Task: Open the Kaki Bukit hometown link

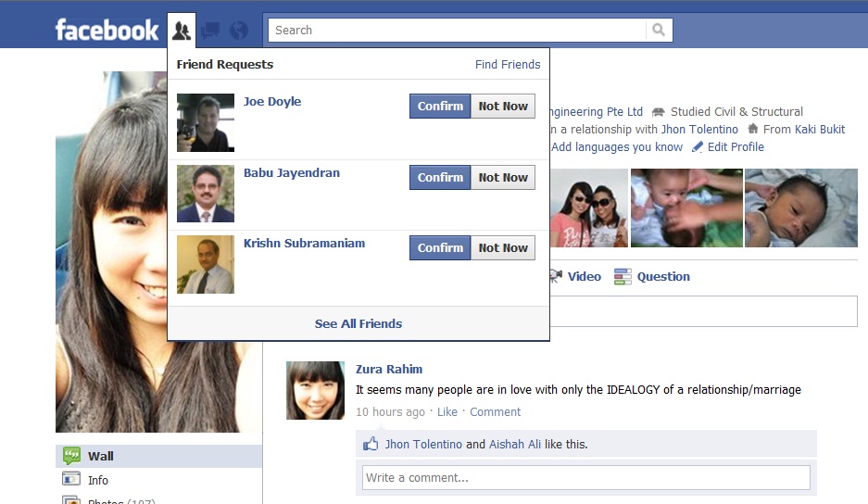Action: (820, 129)
